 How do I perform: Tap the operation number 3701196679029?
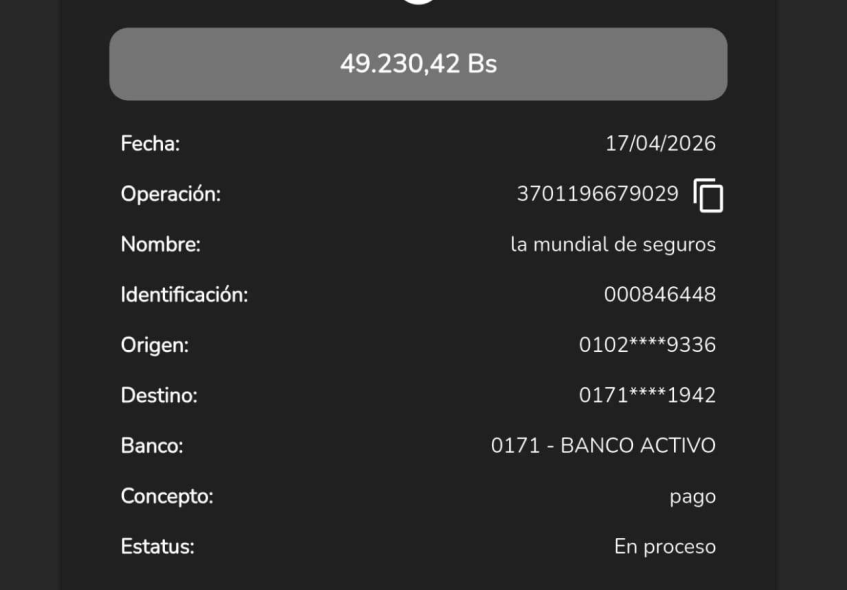(x=597, y=194)
